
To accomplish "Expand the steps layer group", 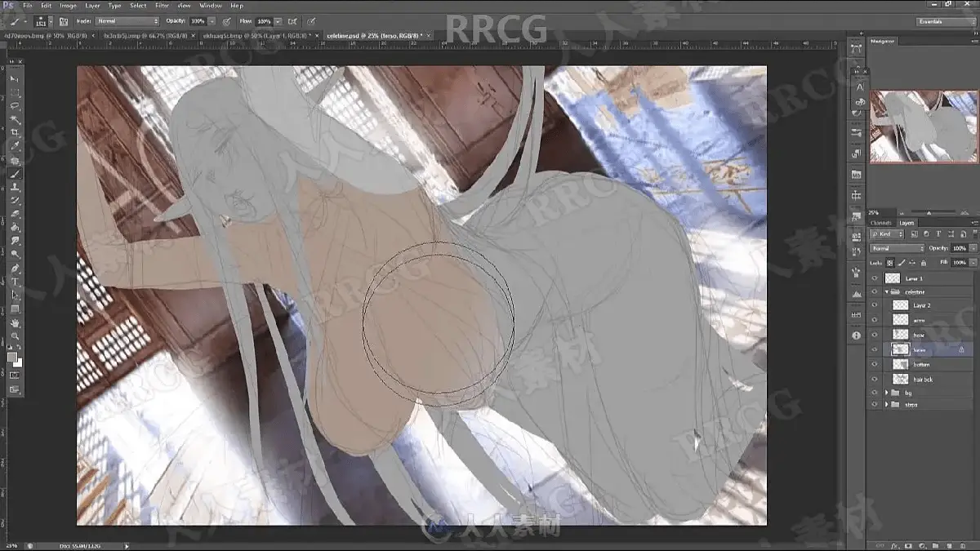I will pyautogui.click(x=887, y=404).
